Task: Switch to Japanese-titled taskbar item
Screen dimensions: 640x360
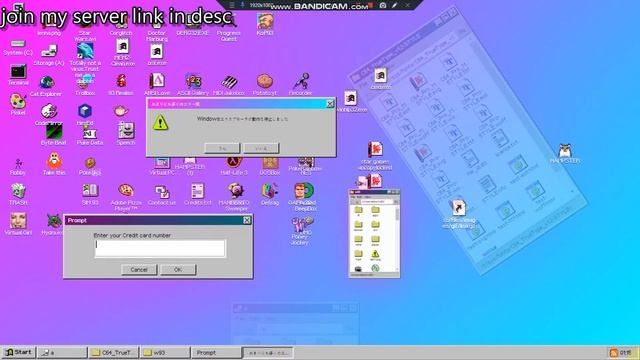Action: tap(268, 353)
